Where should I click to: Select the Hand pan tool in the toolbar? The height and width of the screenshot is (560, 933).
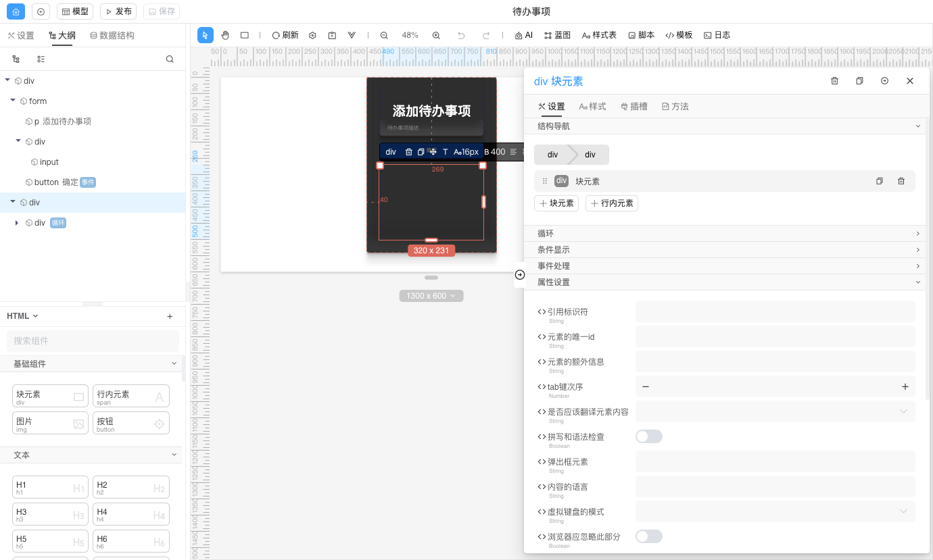[x=225, y=34]
